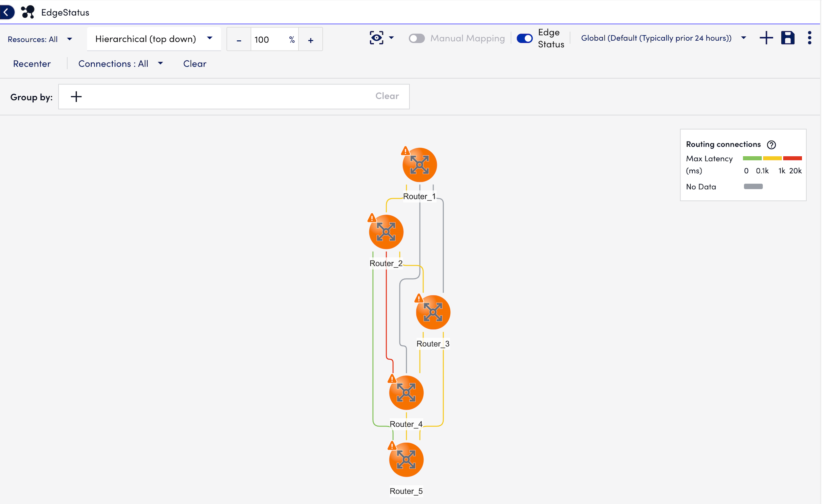Click the green edge from Router_2 to Router_5

click(373, 339)
